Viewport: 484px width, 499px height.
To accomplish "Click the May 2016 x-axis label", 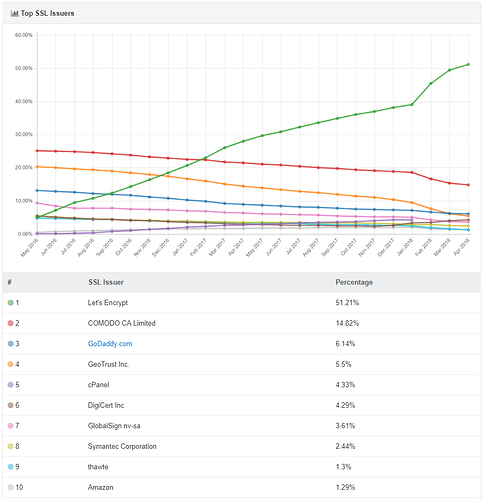I will click(29, 248).
